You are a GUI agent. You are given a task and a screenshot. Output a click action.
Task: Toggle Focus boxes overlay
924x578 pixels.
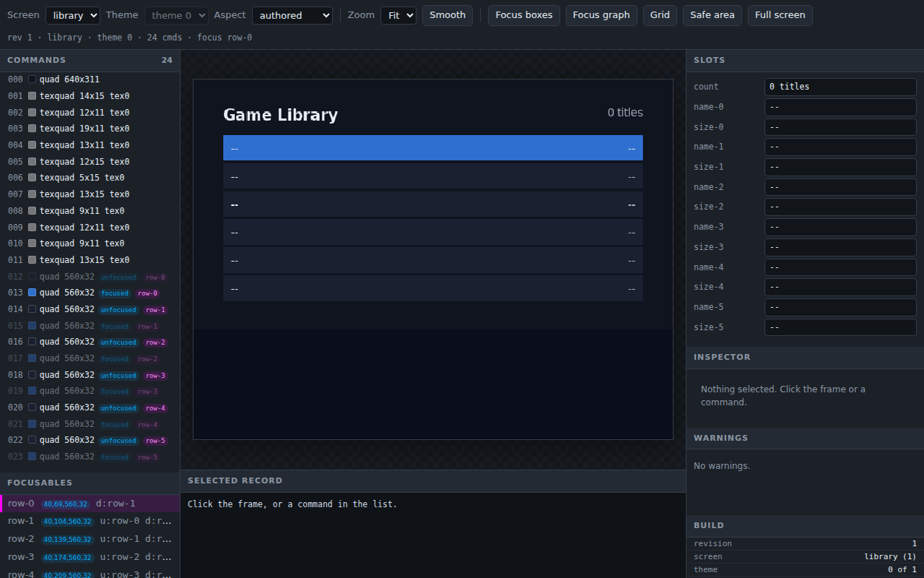[524, 15]
